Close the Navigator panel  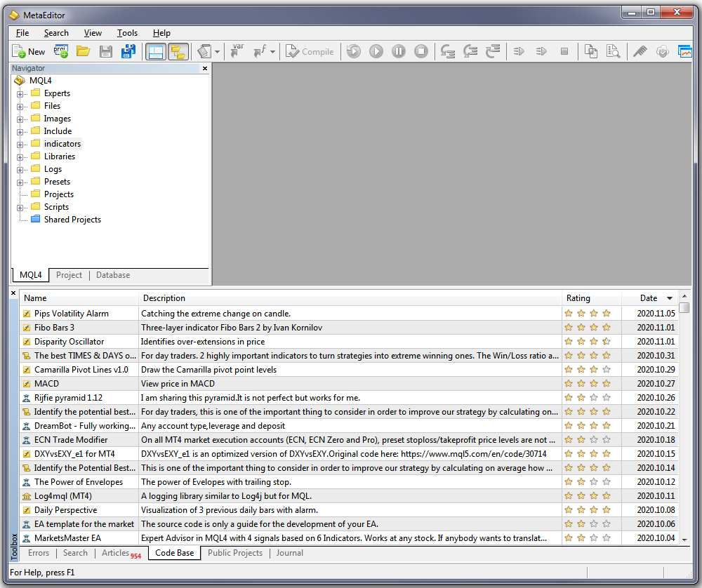coord(205,68)
